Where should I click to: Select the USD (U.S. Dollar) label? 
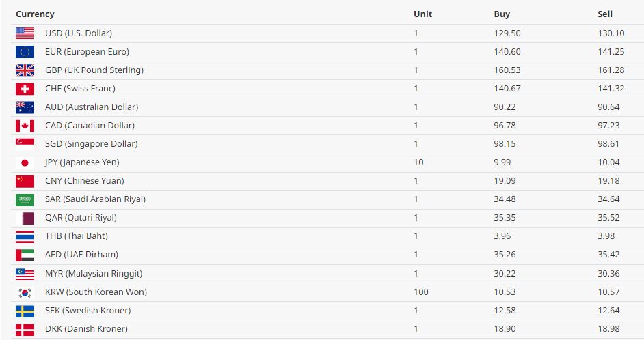point(79,33)
